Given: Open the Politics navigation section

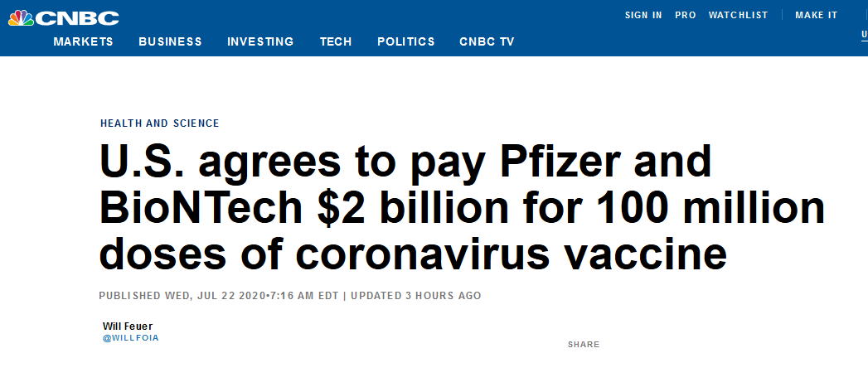Looking at the screenshot, I should pos(405,41).
